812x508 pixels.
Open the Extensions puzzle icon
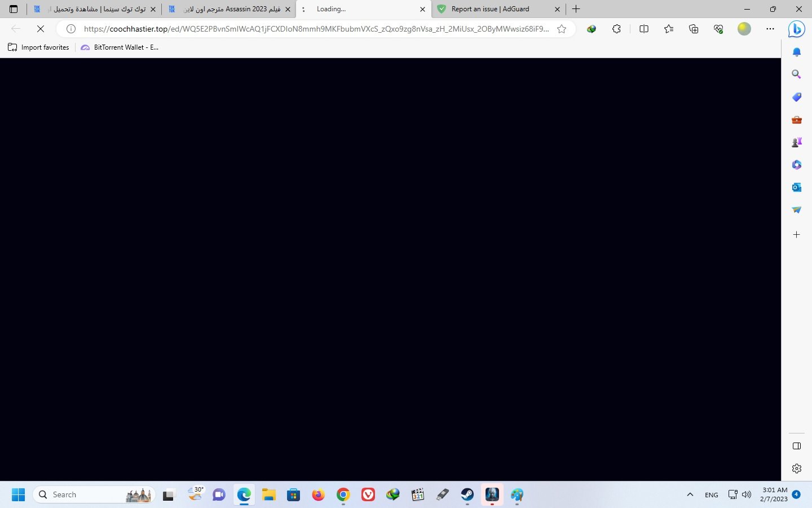pyautogui.click(x=616, y=29)
